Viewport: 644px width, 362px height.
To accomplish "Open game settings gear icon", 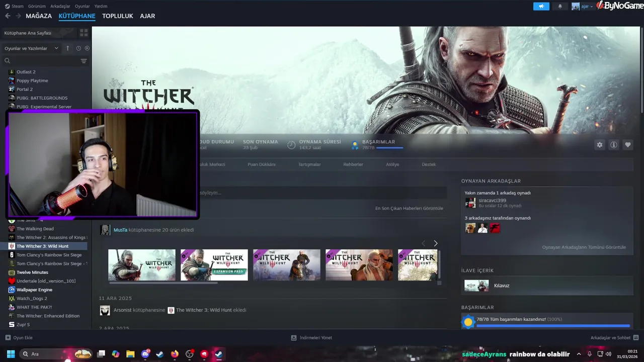I will coord(599,145).
